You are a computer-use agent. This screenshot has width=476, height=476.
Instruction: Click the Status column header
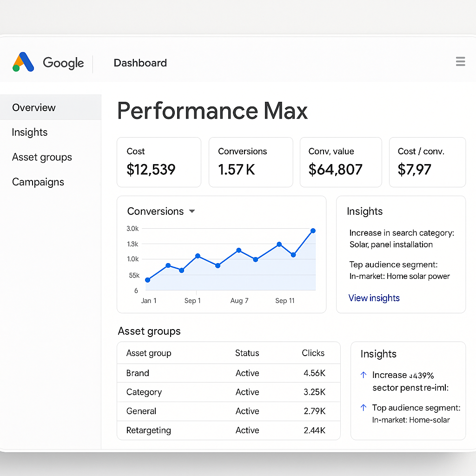[247, 353]
